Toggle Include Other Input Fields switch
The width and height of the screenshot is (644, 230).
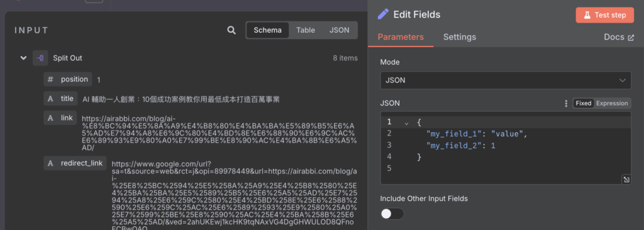[x=392, y=214]
